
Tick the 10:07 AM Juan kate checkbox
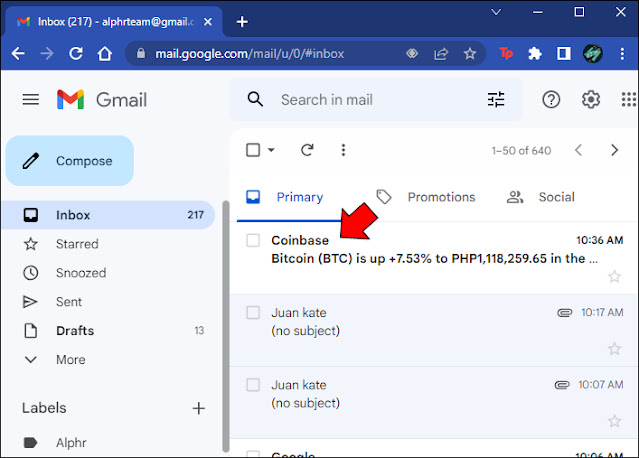253,385
